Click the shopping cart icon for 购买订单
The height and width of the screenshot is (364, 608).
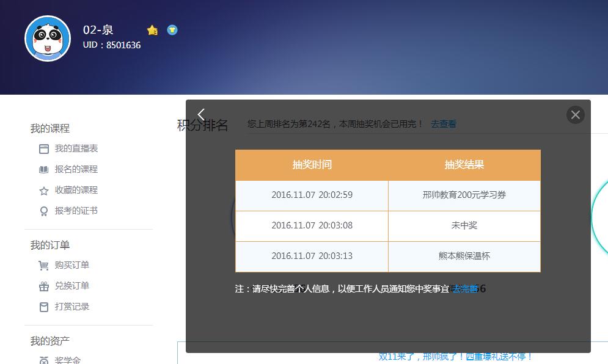(x=44, y=266)
